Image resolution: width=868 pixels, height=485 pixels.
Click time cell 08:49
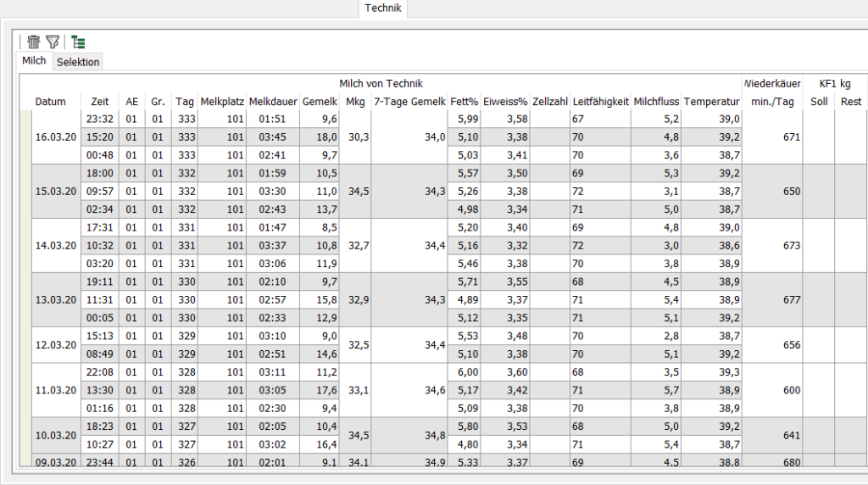point(100,354)
